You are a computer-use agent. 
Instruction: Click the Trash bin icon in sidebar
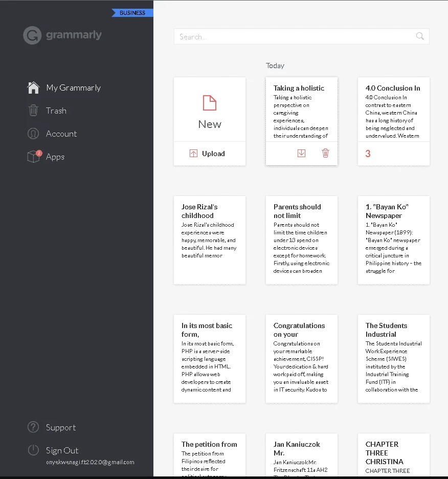click(x=33, y=111)
